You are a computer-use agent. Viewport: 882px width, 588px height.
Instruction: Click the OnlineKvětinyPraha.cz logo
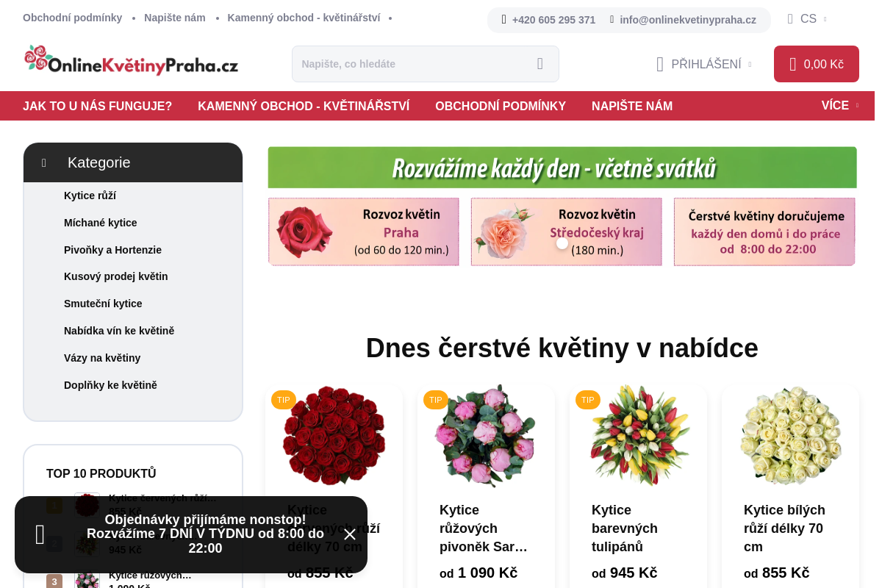click(x=131, y=61)
